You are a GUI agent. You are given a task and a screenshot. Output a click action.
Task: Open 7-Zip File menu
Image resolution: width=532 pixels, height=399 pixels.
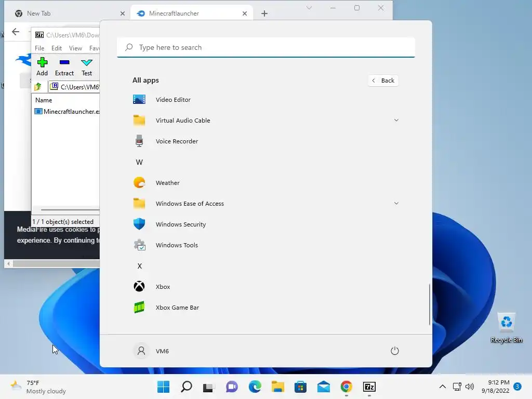pos(39,48)
